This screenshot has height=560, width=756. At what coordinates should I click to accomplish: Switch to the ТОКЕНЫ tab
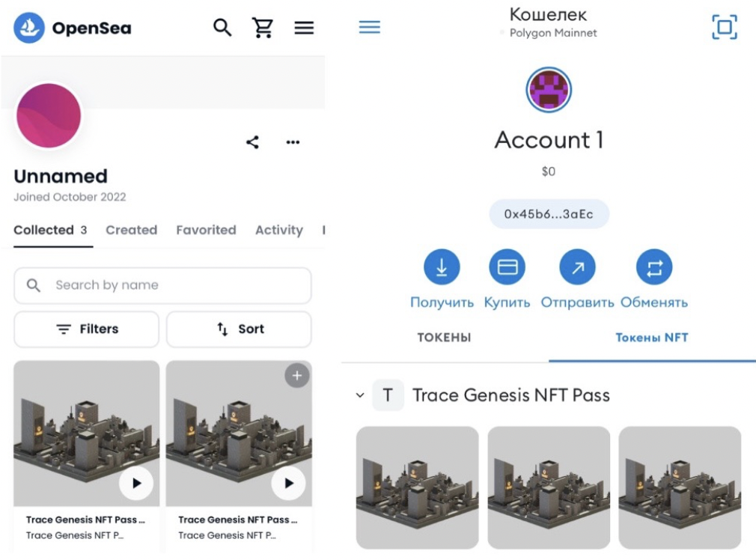point(444,338)
